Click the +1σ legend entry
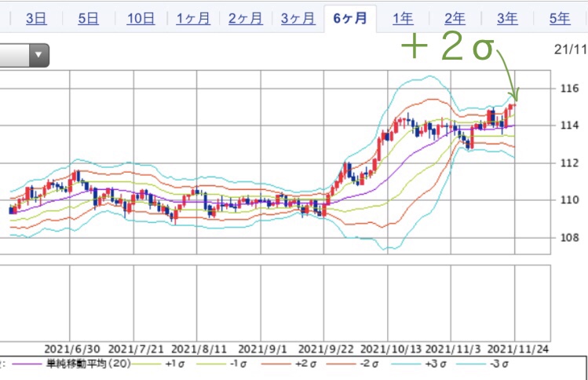Viewport: 588px width, 380px height. [175, 364]
